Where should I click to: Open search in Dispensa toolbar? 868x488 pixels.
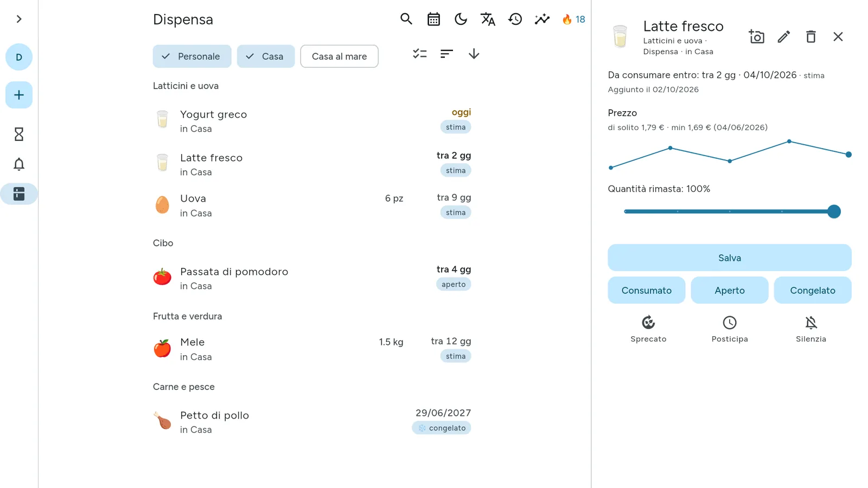[406, 19]
